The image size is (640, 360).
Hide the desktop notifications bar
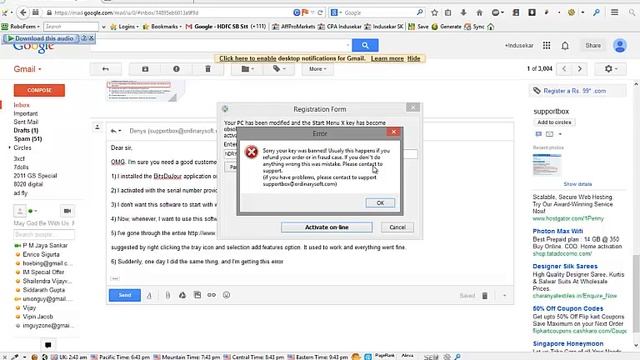point(413,58)
